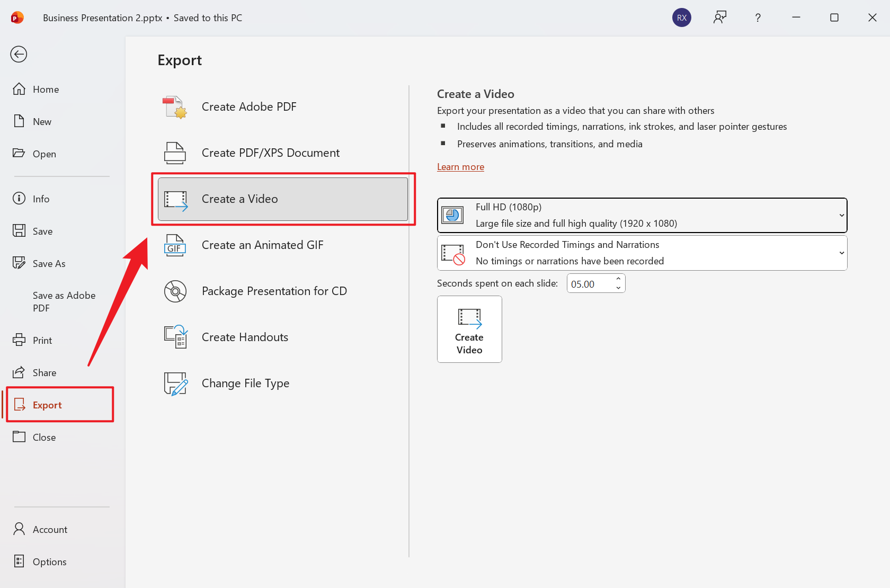Follow the Learn more link
890x588 pixels.
point(460,167)
